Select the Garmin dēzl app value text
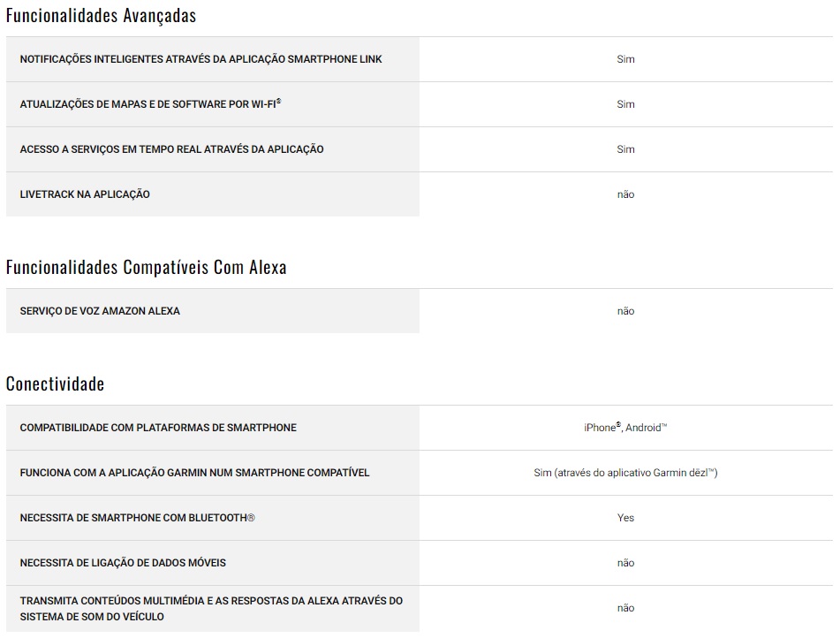840x638 pixels. coord(625,473)
